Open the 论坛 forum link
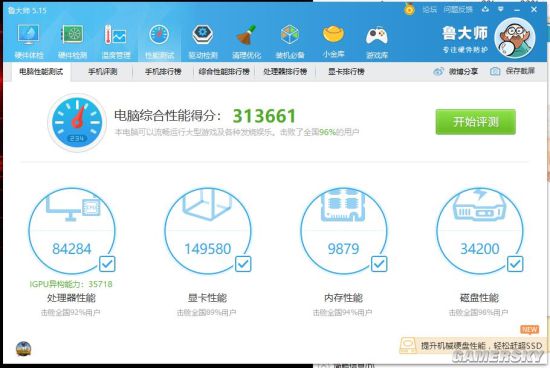This screenshot has width=550, height=368. [x=429, y=9]
